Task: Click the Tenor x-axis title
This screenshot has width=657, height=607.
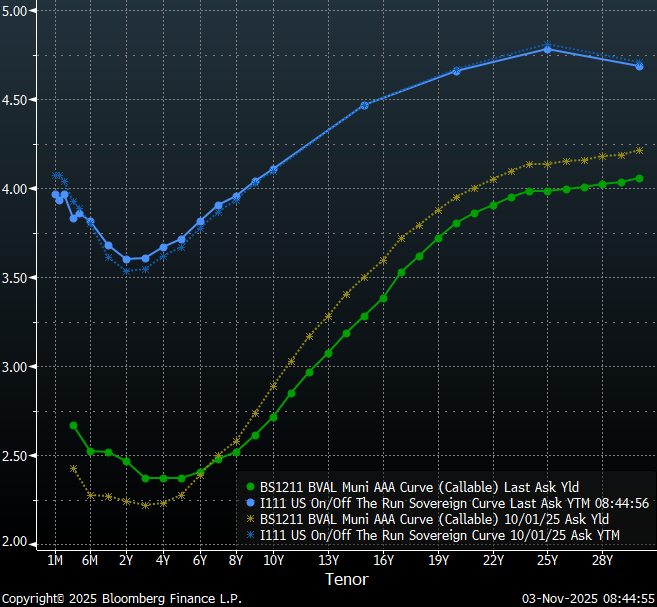Action: click(346, 579)
